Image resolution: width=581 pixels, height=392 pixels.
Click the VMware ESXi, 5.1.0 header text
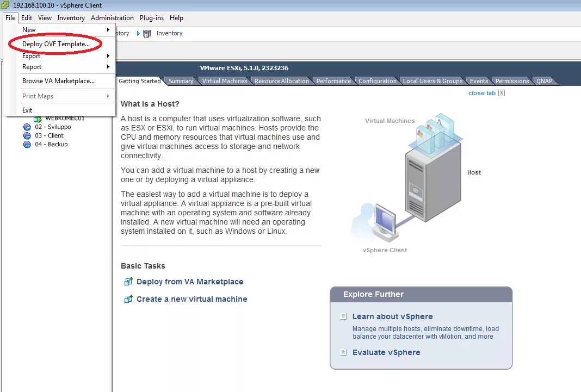coord(244,68)
